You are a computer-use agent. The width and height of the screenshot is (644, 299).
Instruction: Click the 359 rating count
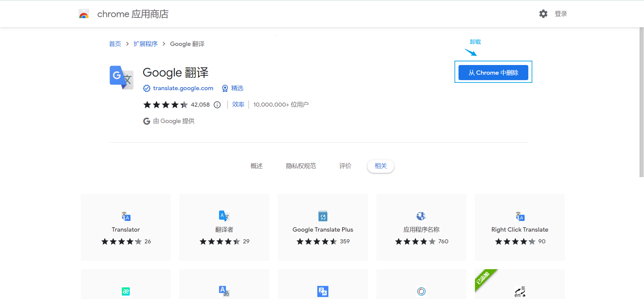click(345, 241)
